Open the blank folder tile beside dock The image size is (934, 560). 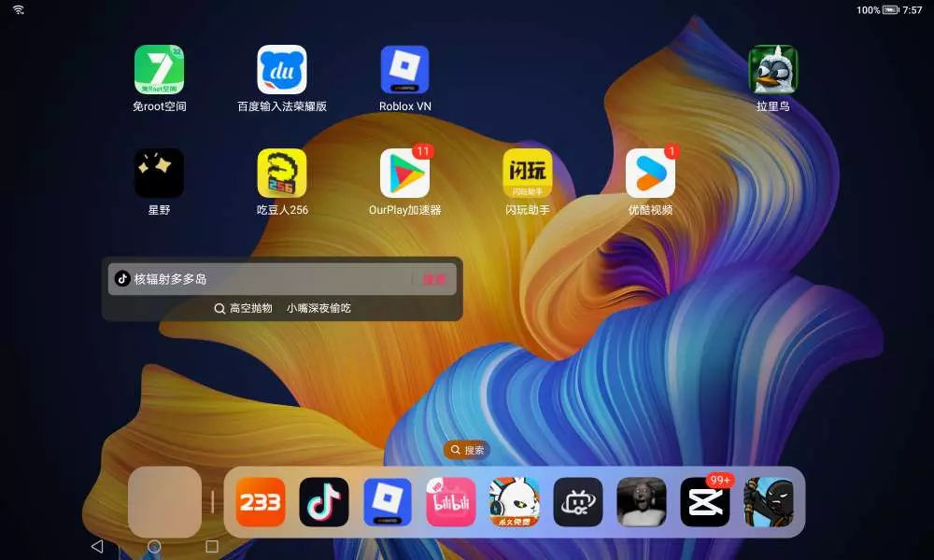pyautogui.click(x=165, y=502)
